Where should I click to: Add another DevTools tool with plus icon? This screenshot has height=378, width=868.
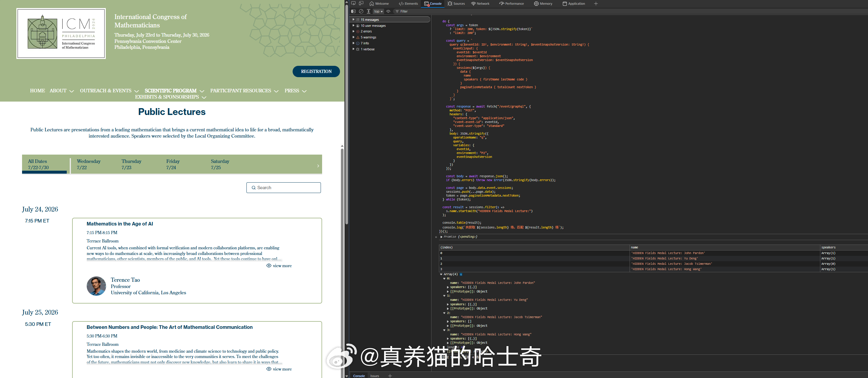(595, 4)
